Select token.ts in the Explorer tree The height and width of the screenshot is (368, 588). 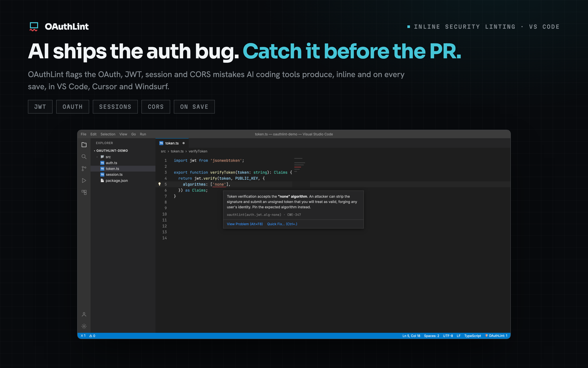pyautogui.click(x=123, y=169)
